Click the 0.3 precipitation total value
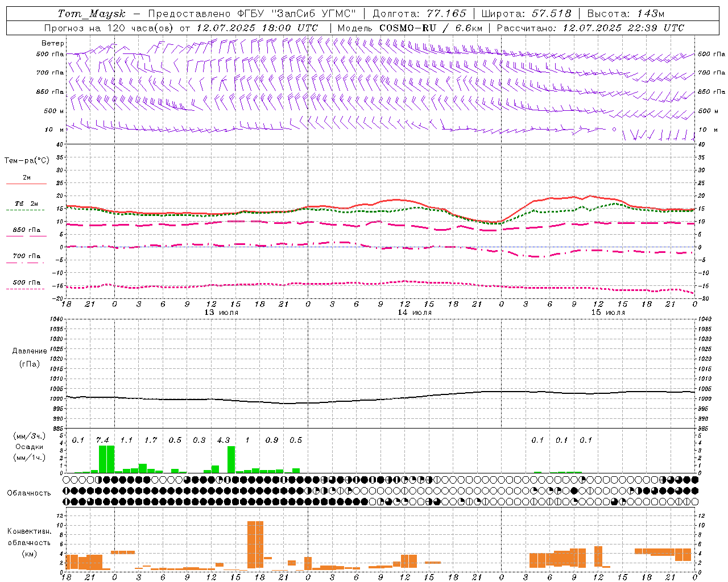Image resolution: width=728 pixels, height=582 pixels. 199,440
